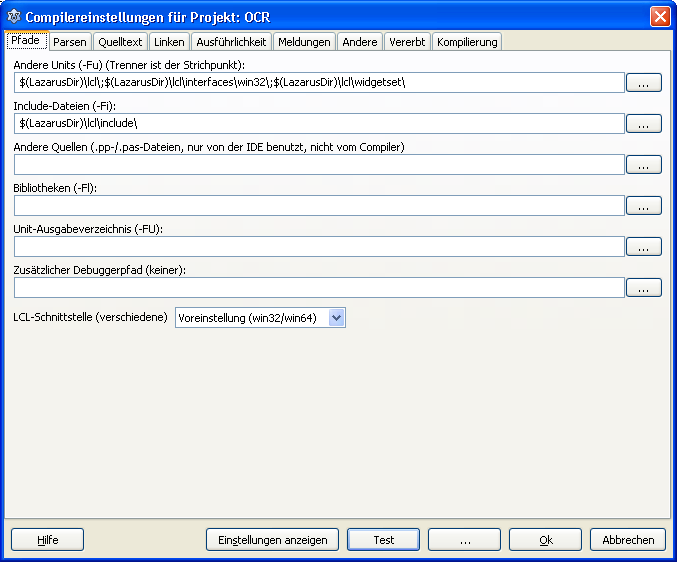The height and width of the screenshot is (562, 677).
Task: Confirm the dialog with Ok
Action: point(545,540)
